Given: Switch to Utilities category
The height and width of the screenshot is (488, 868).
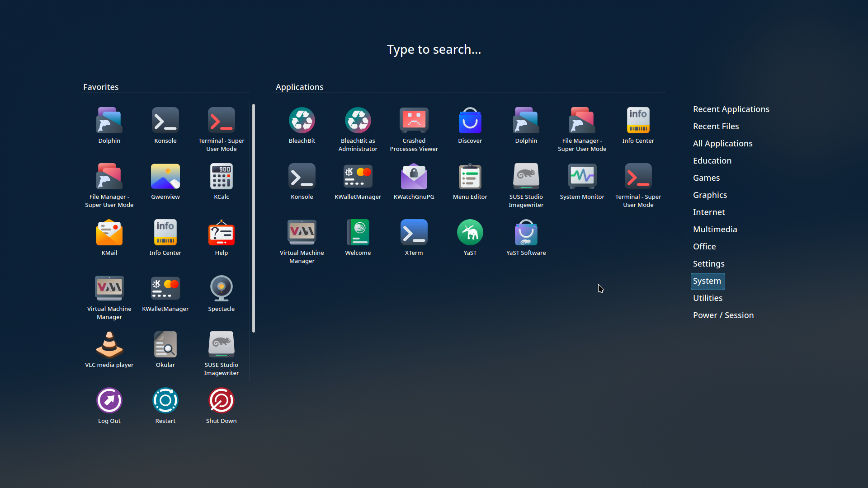Looking at the screenshot, I should (x=708, y=298).
